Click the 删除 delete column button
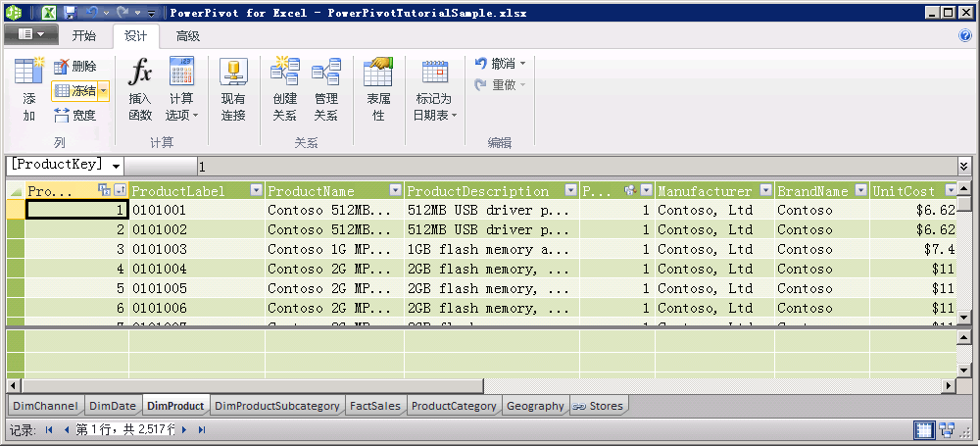The height and width of the screenshot is (446, 980). click(x=74, y=66)
